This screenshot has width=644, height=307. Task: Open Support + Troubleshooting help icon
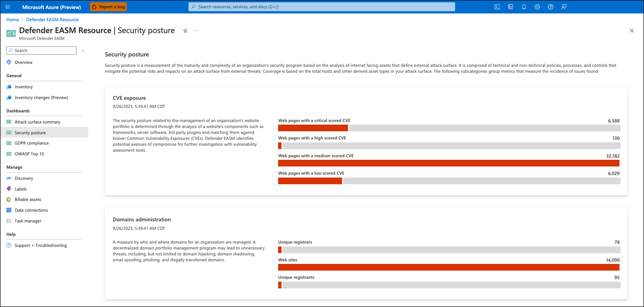[x=9, y=245]
